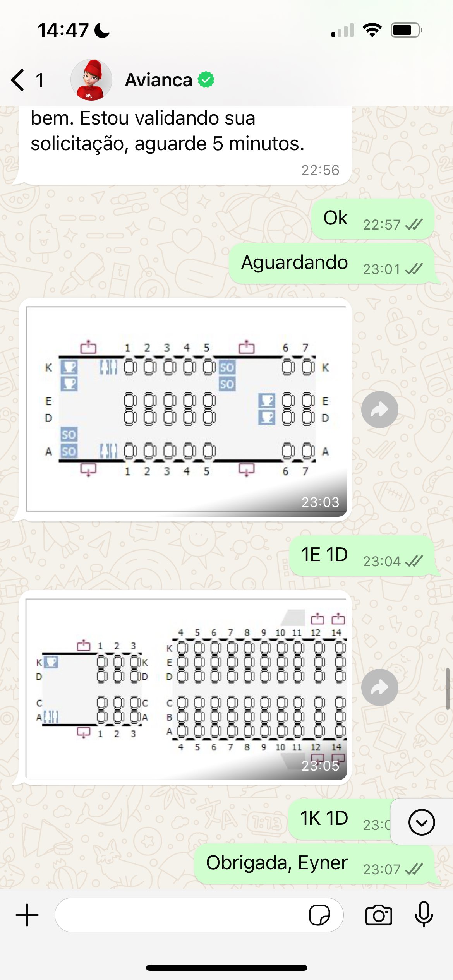The height and width of the screenshot is (980, 453).
Task: Open the business class seat map image
Action: (186, 409)
